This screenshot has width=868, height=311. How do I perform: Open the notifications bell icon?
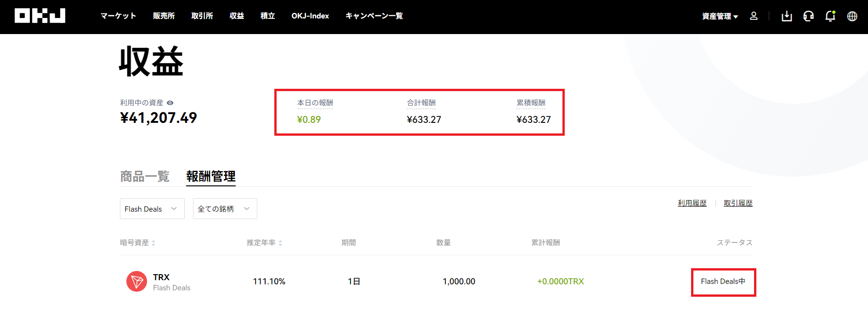[x=830, y=16]
